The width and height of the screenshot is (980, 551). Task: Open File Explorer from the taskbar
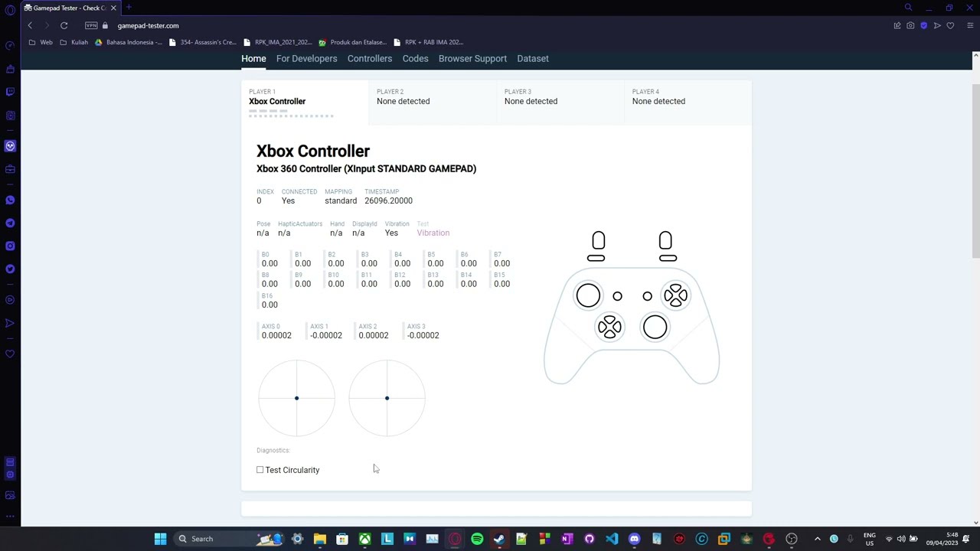320,539
